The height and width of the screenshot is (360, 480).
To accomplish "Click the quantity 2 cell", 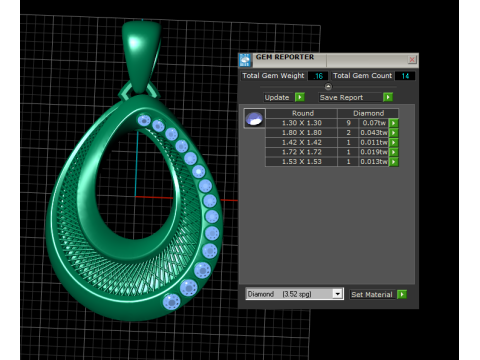I will click(348, 133).
